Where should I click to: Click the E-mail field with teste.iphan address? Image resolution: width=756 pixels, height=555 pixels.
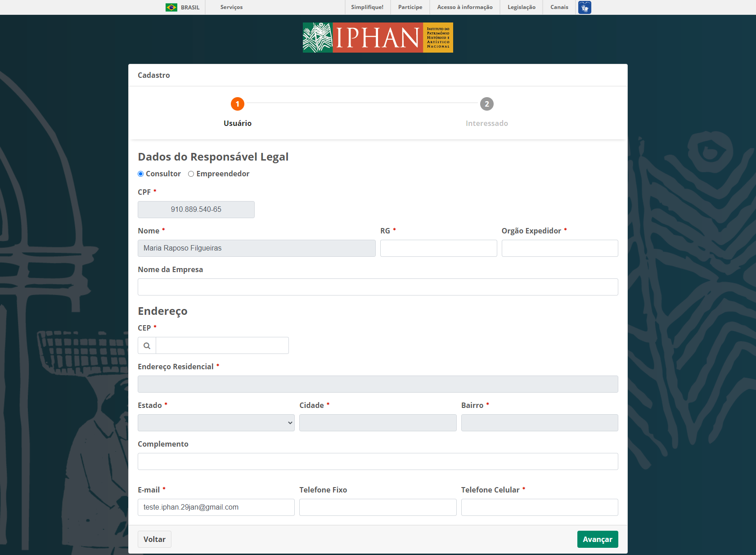coord(216,507)
